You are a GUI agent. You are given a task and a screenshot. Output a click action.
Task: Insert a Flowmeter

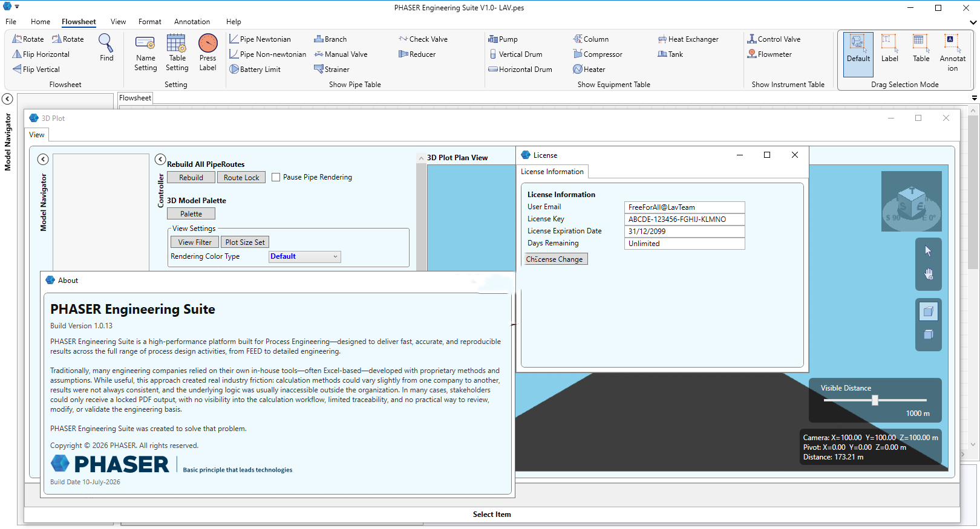click(x=769, y=54)
